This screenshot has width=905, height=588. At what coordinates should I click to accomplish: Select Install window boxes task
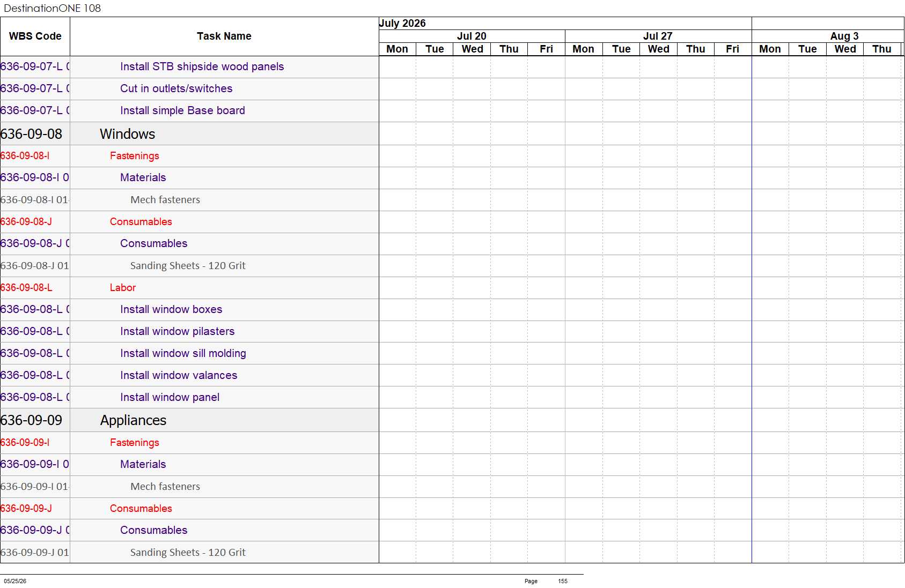click(x=171, y=310)
